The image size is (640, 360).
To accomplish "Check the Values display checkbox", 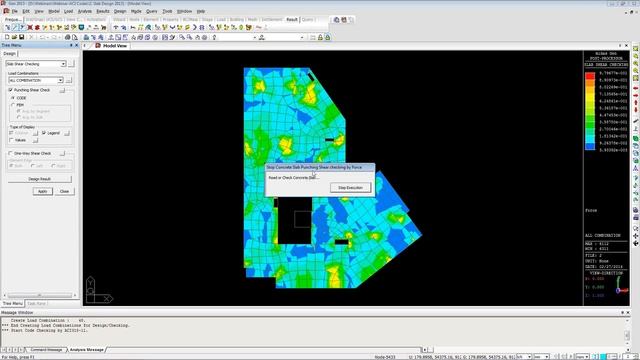I will pos(11,140).
